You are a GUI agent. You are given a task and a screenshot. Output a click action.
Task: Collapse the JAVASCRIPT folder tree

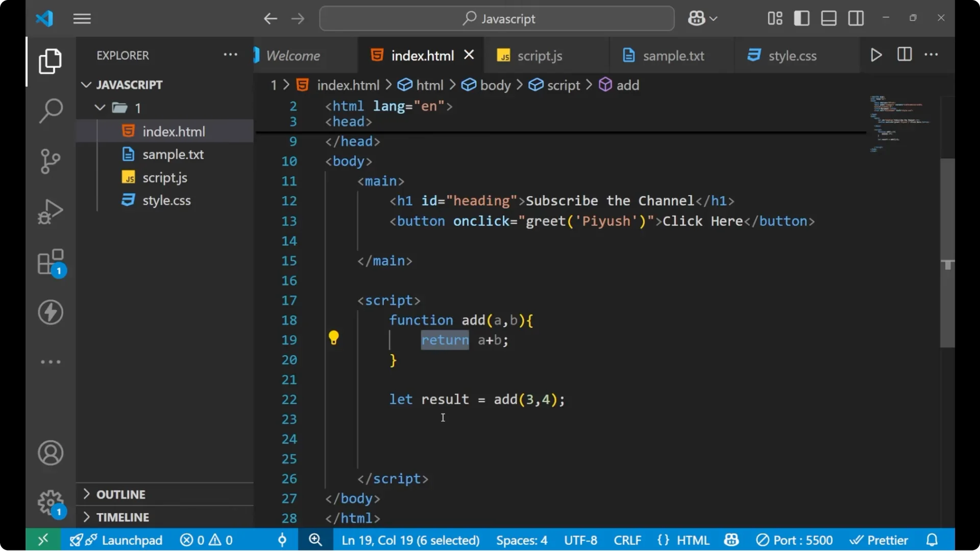pyautogui.click(x=86, y=84)
